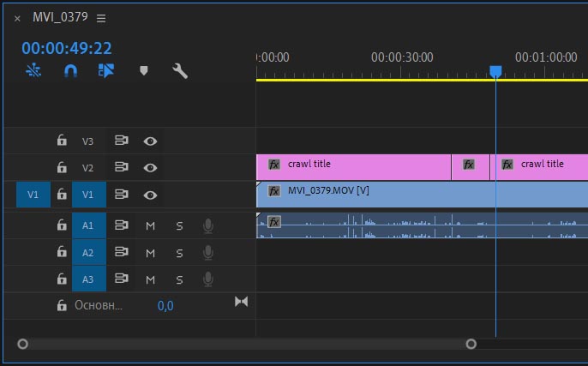Select the short middle clip on V2
Viewport: 588px width, 366px height.
click(471, 167)
